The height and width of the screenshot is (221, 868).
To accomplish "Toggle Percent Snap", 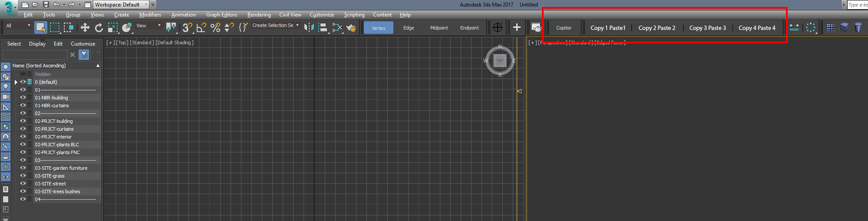I will (215, 27).
